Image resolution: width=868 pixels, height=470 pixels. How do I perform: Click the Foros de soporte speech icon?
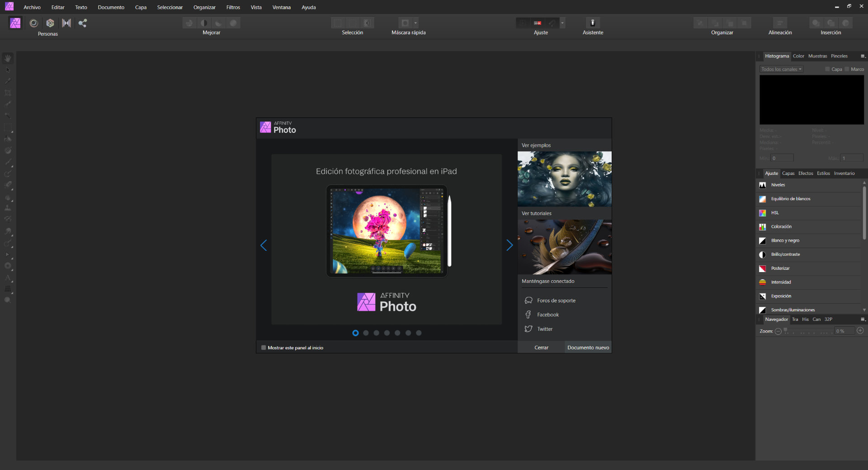click(x=528, y=301)
